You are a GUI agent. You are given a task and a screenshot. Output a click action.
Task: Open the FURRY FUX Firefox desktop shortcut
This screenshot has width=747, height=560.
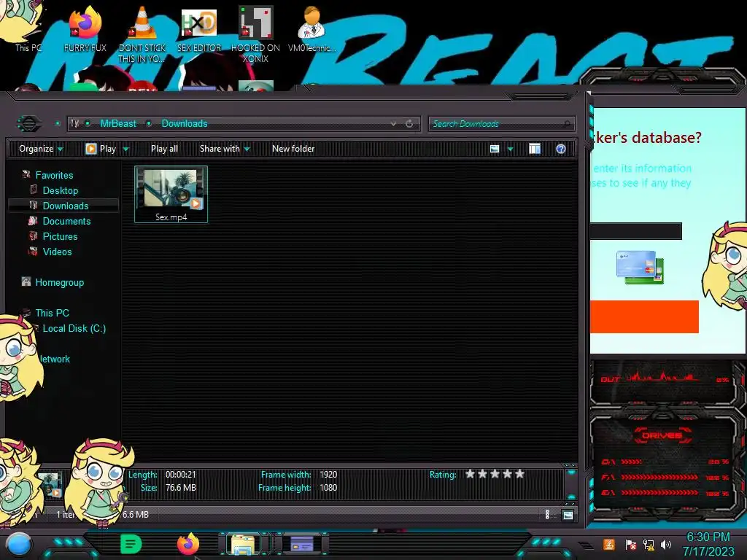85,28
